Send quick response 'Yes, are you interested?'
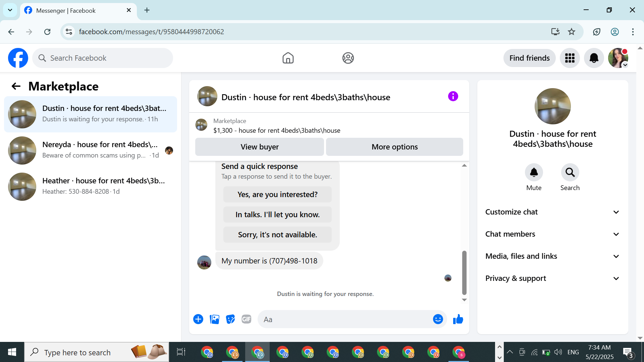 (x=277, y=194)
